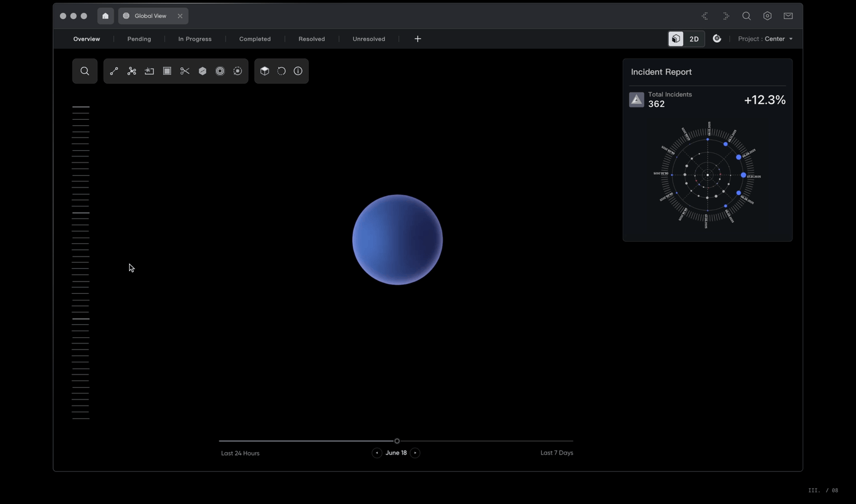The image size is (856, 504).
Task: Open the canvas search tool
Action: 85,71
